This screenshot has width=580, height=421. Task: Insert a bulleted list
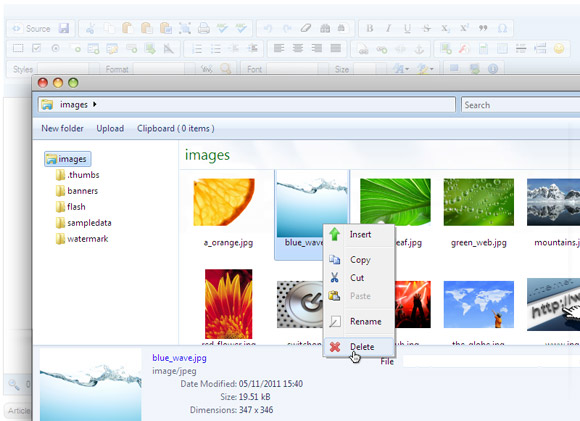coord(216,48)
